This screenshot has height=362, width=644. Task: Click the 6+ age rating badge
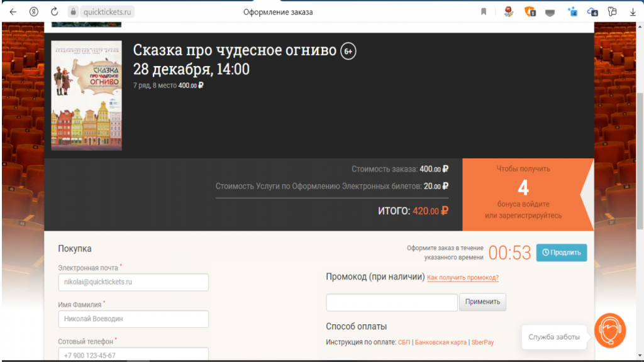pyautogui.click(x=347, y=51)
